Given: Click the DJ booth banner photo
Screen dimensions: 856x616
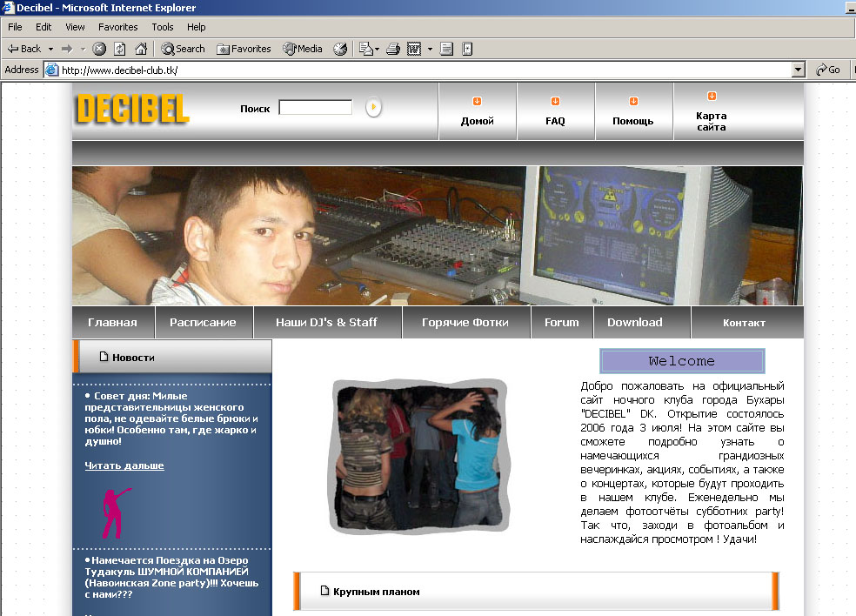Looking at the screenshot, I should tap(438, 236).
